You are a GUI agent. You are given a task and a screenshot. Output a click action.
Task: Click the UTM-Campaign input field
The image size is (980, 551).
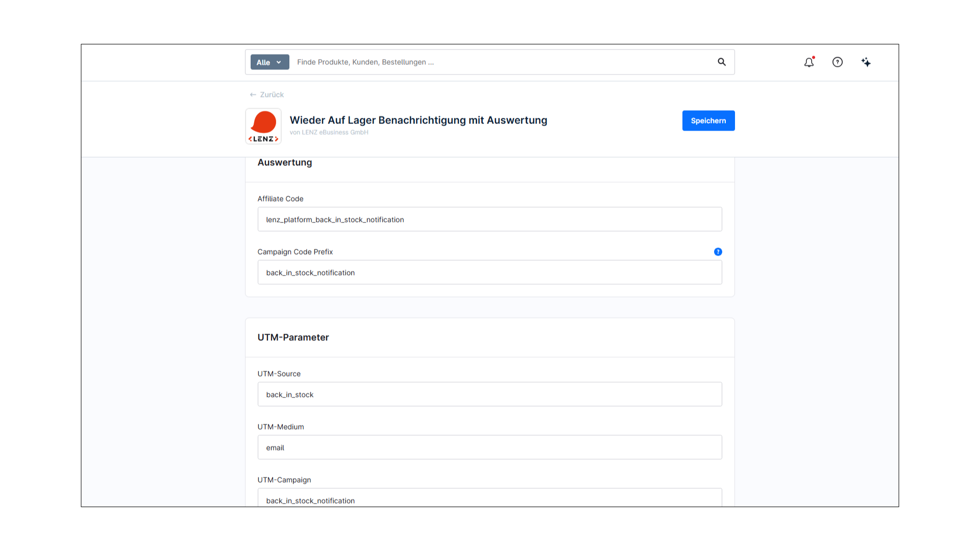point(489,499)
